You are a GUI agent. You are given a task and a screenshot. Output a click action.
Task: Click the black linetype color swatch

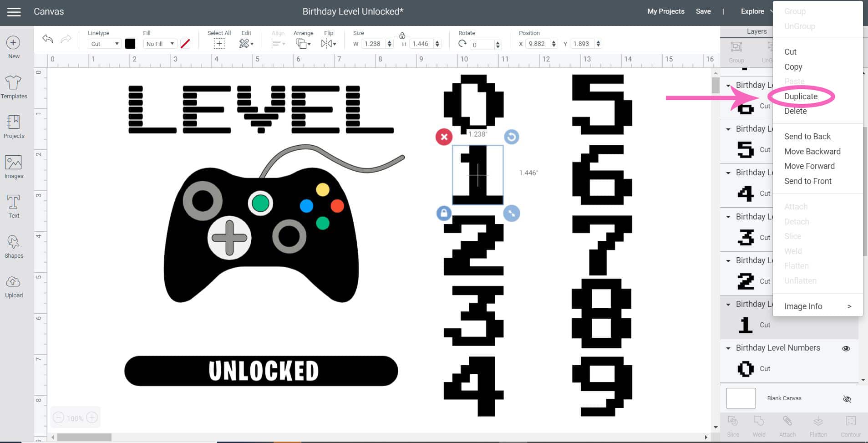(130, 44)
